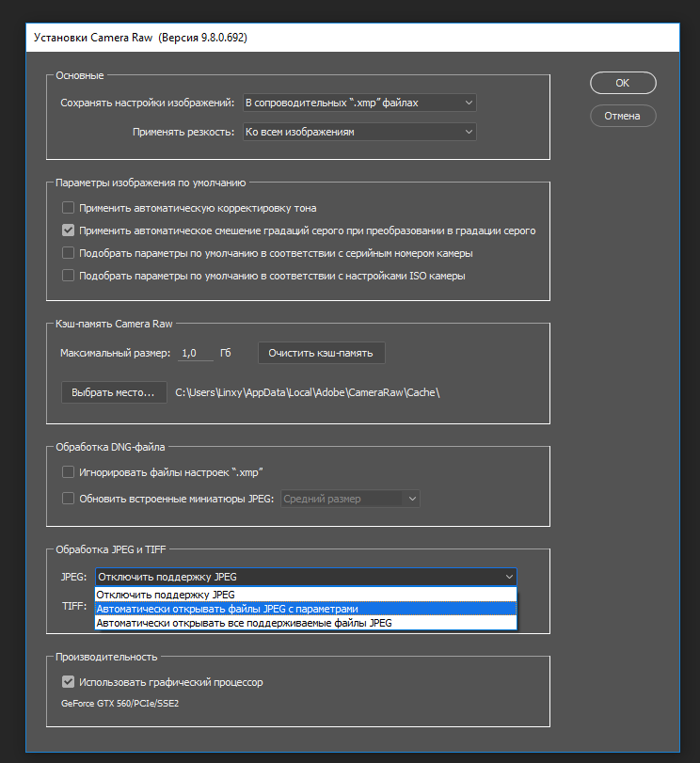This screenshot has height=763, width=700.
Task: Click the Максимальный размер input field
Action: (x=197, y=354)
